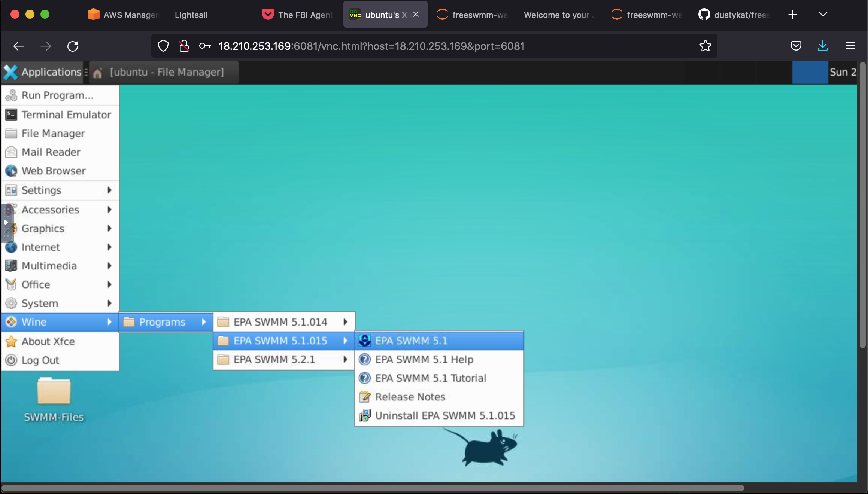Open the browser downloads arrow

[x=822, y=46]
